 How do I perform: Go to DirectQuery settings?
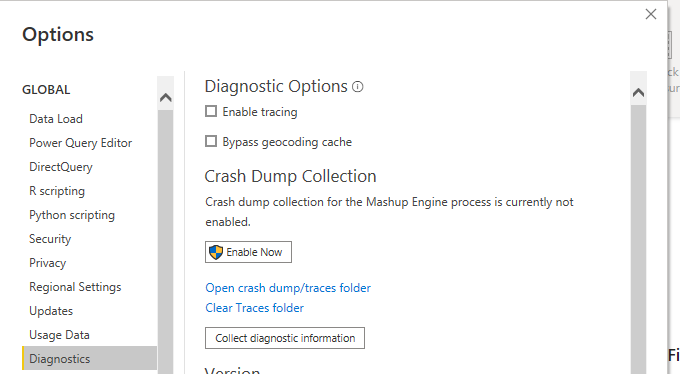tap(61, 167)
